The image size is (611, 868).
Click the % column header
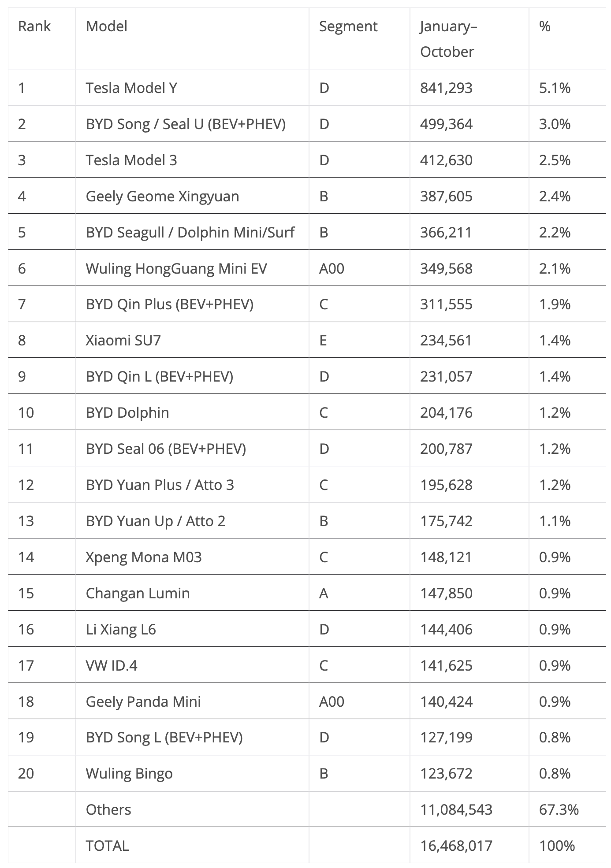click(x=545, y=26)
